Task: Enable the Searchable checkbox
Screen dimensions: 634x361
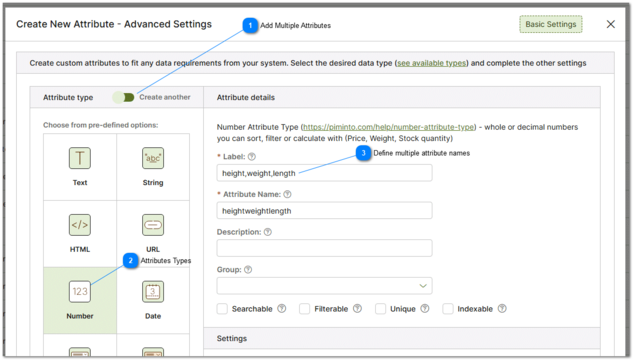Action: [x=222, y=308]
